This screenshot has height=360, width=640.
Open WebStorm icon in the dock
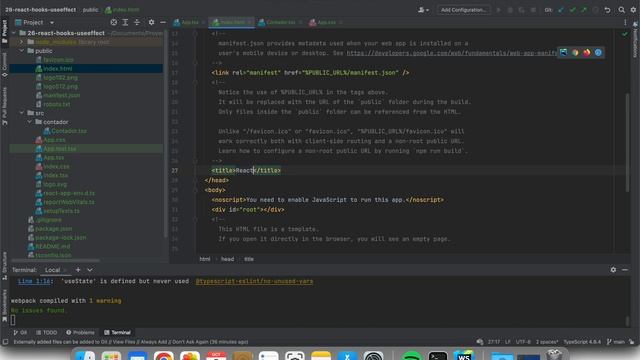(464, 356)
